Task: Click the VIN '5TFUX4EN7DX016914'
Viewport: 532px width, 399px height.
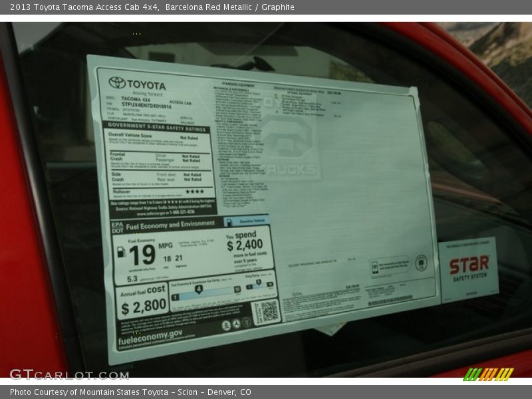Action: (x=146, y=105)
